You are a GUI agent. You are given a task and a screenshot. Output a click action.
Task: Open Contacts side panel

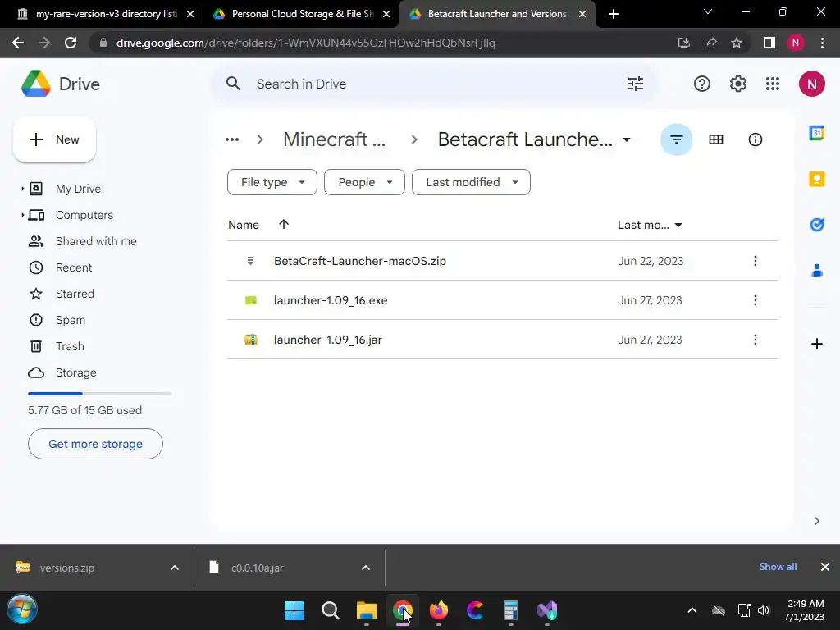click(816, 271)
